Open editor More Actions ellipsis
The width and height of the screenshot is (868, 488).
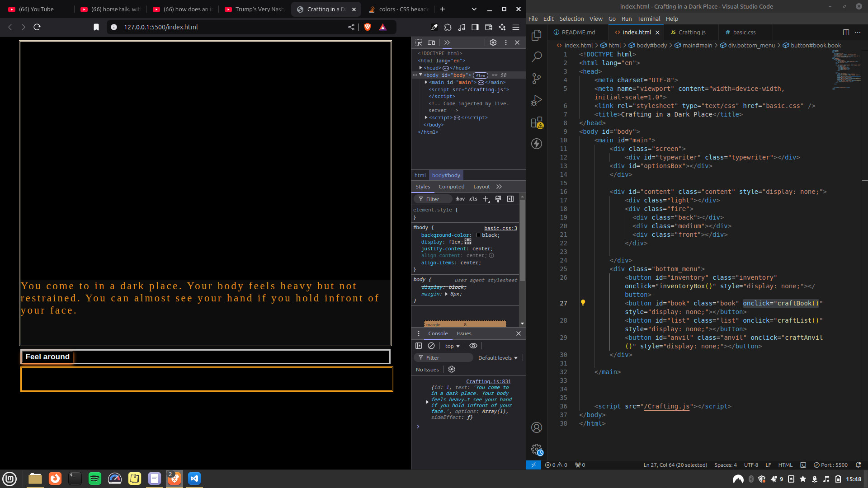[x=858, y=32]
